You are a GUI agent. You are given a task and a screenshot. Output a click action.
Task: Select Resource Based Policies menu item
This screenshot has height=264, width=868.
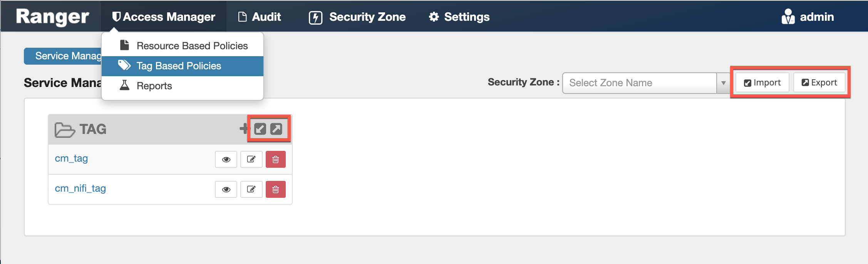point(192,46)
